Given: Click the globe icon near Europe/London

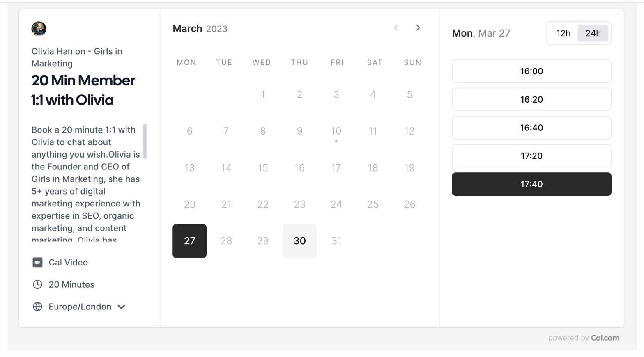Looking at the screenshot, I should coord(37,307).
